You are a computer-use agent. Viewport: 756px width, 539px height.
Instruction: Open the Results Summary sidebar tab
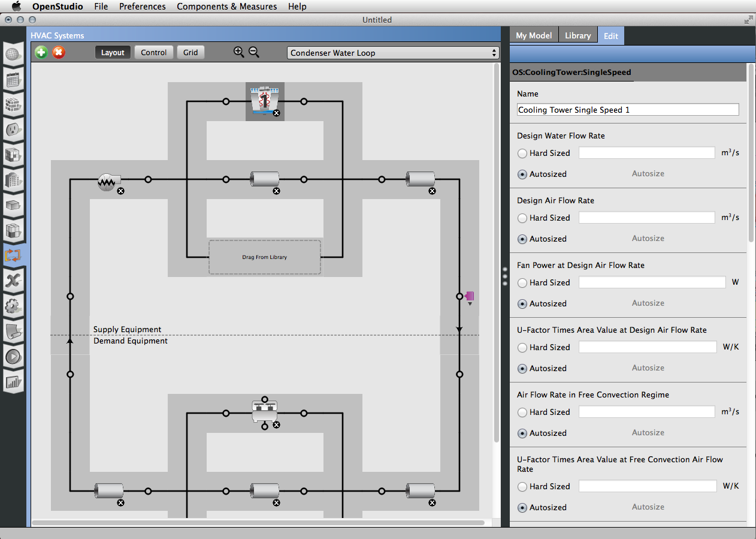(x=13, y=381)
